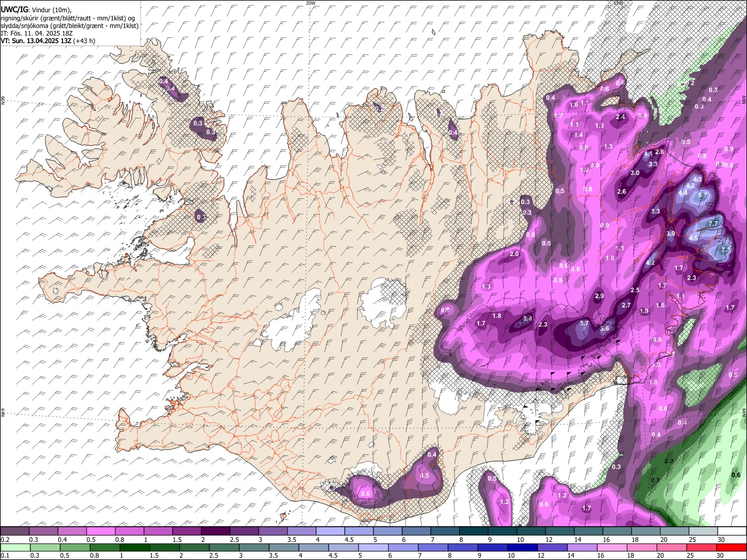Screen dimensions: 747x560
Task: Click the 6.7 precipitation value on the map
Action: (x=703, y=195)
